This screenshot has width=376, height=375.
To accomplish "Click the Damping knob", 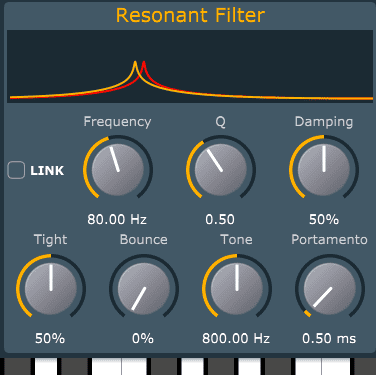I will pyautogui.click(x=324, y=170).
